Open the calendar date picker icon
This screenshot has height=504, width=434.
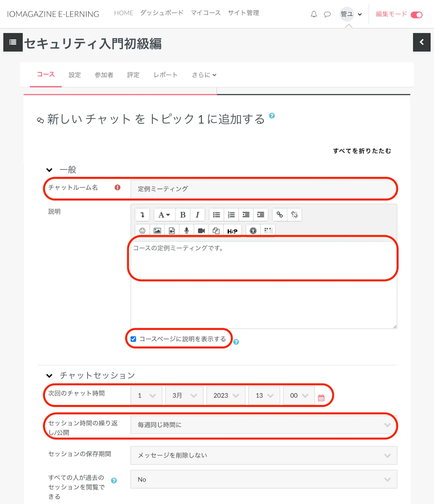pyautogui.click(x=321, y=398)
